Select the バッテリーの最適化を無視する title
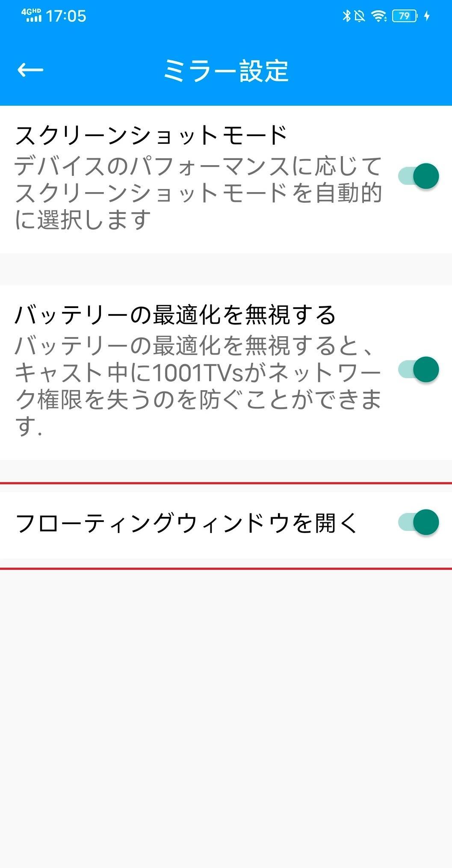The height and width of the screenshot is (868, 452). pyautogui.click(x=175, y=315)
